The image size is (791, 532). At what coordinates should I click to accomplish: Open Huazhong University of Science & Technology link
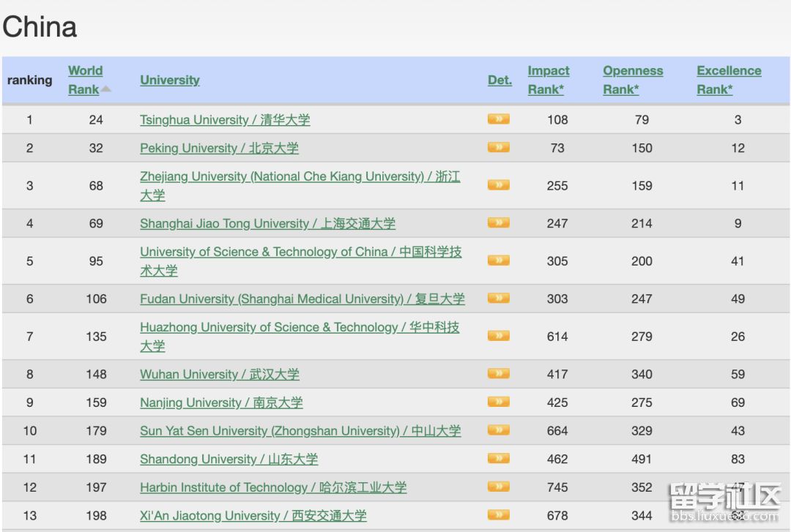(300, 337)
